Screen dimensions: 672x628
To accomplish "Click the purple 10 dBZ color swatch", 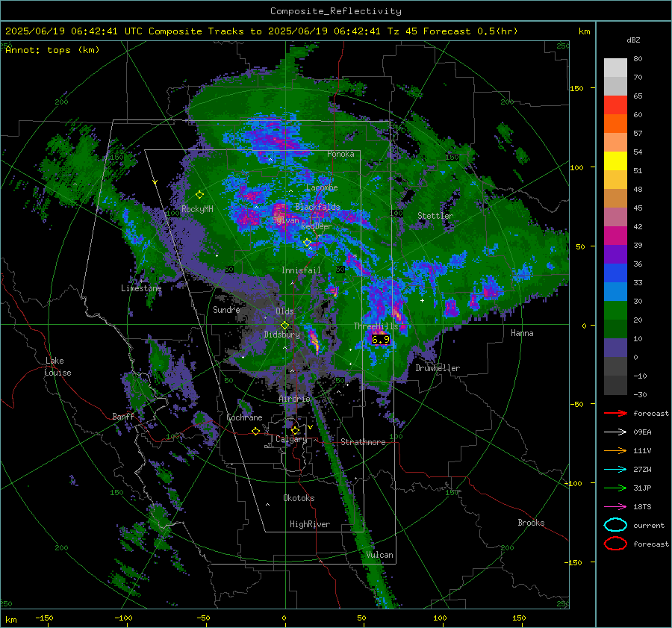I will [615, 348].
